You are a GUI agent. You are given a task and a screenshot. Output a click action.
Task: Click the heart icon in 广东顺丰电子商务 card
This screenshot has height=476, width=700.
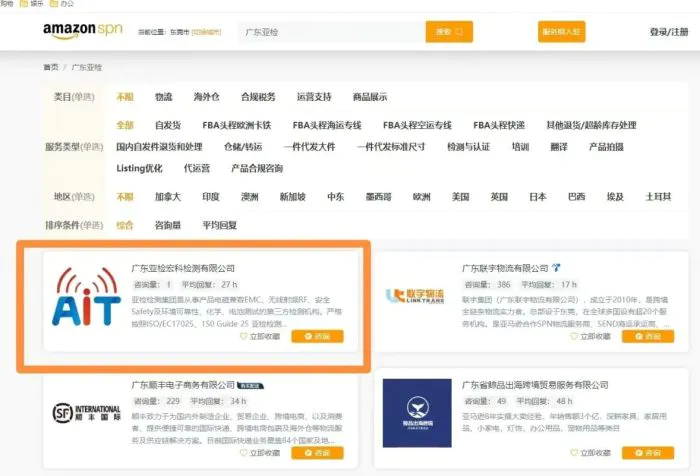point(243,453)
